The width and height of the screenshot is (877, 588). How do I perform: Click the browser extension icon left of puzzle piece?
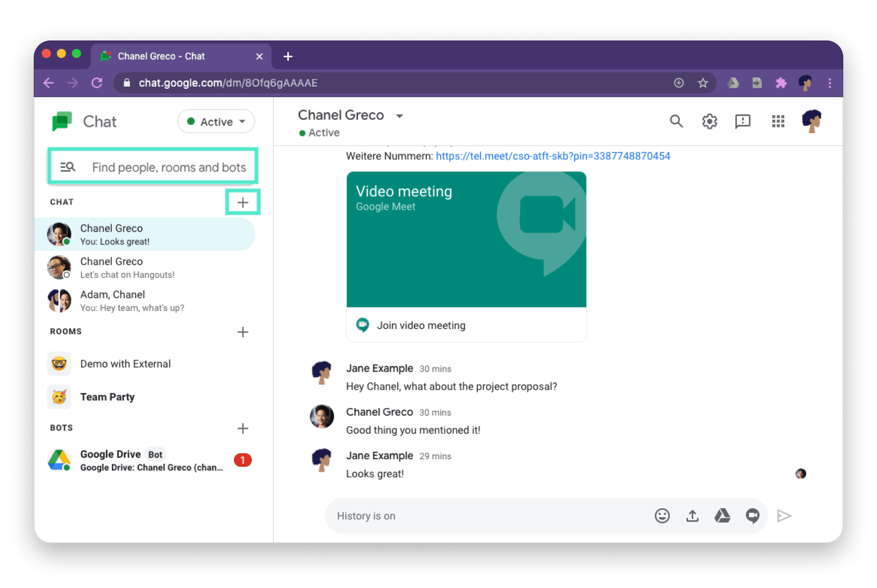click(757, 83)
